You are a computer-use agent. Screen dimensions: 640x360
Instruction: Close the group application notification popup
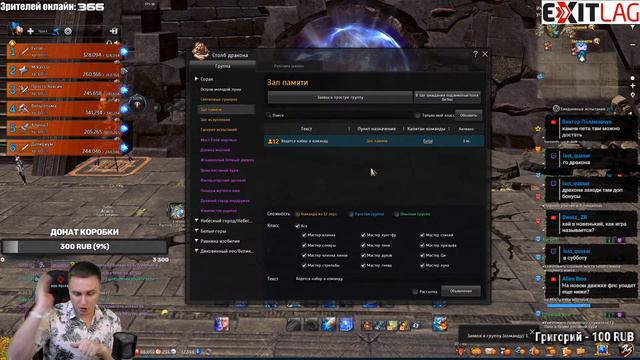click(x=532, y=331)
